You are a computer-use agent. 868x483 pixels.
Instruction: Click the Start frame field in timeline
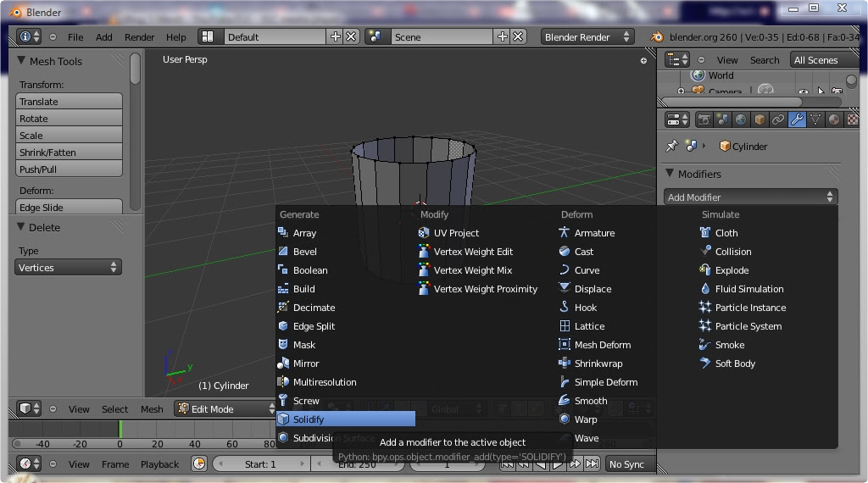tap(260, 464)
